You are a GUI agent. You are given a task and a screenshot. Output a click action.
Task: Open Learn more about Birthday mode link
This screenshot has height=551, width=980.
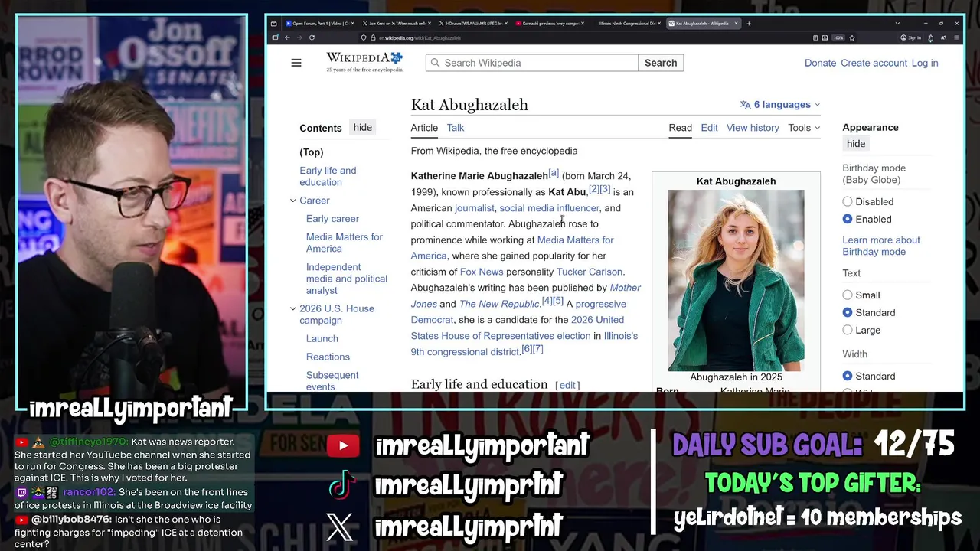(881, 246)
